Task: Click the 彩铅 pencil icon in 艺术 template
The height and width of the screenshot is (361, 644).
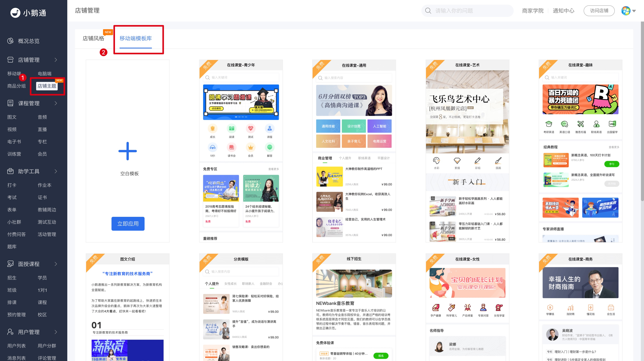Action: coord(478,160)
